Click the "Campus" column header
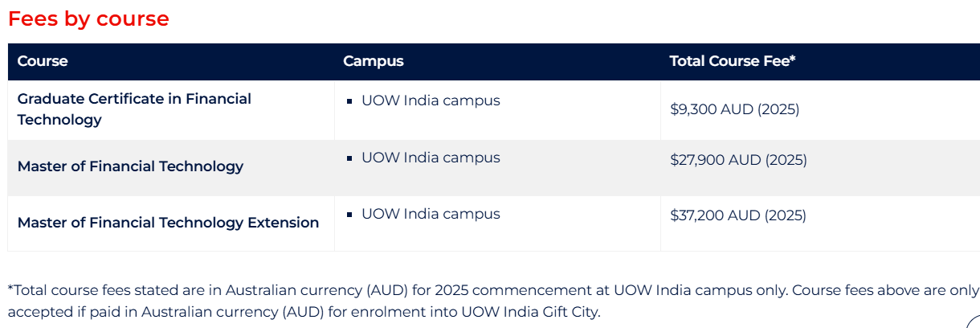Viewport: 980px width, 328px height. click(x=373, y=61)
